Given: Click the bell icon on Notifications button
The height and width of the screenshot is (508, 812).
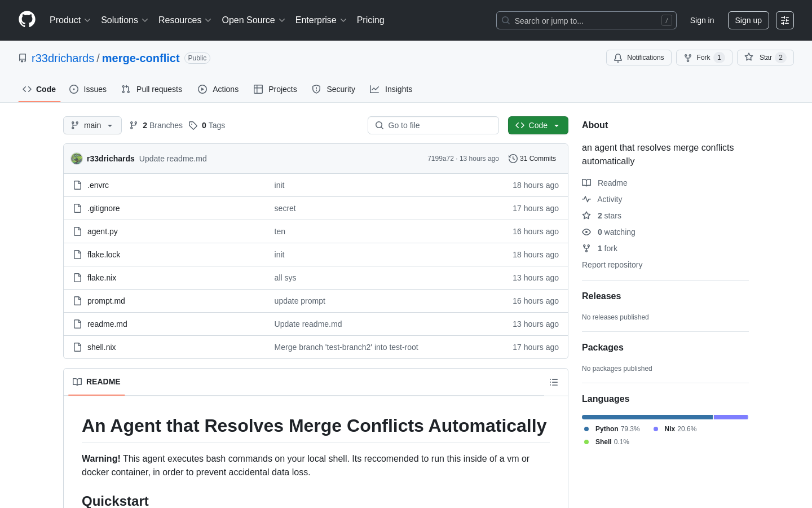Looking at the screenshot, I should pos(618,58).
